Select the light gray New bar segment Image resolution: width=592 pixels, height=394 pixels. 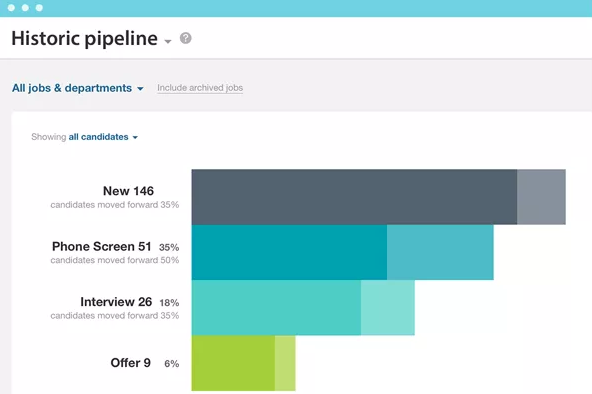click(541, 197)
